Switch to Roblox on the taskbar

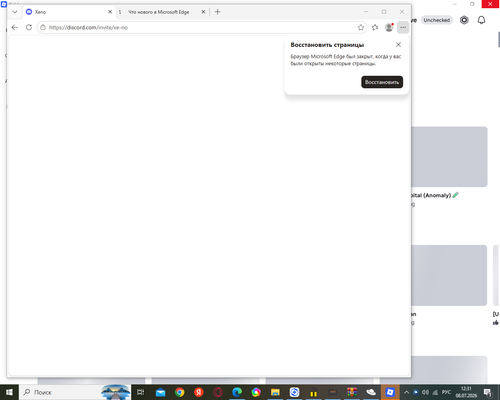pos(390,392)
